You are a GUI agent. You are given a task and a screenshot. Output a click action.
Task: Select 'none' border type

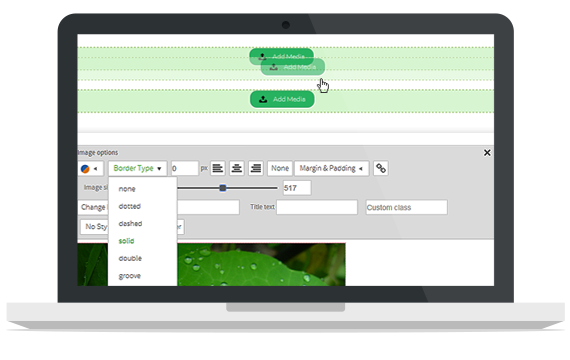tap(127, 189)
